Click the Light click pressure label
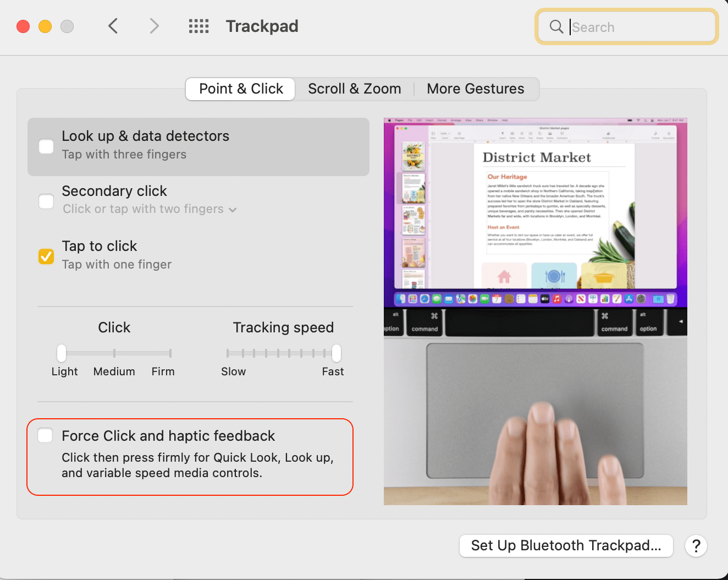This screenshot has height=580, width=728. click(x=64, y=371)
